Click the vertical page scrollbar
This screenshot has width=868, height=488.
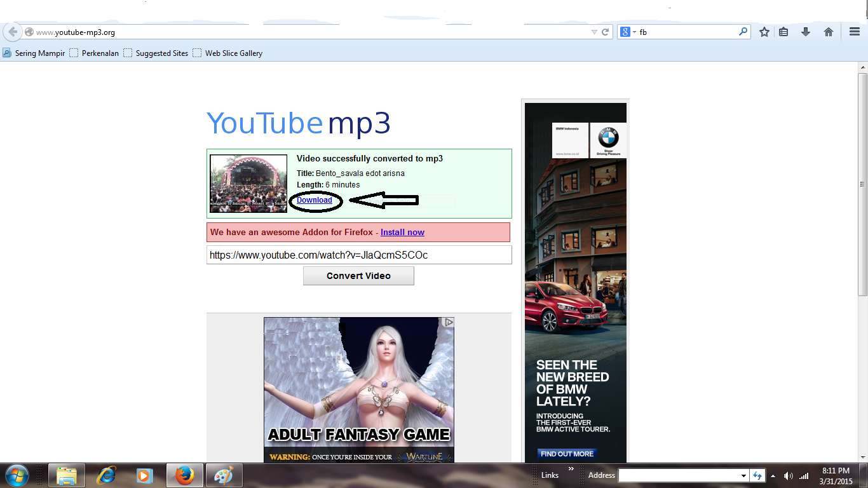pyautogui.click(x=862, y=183)
